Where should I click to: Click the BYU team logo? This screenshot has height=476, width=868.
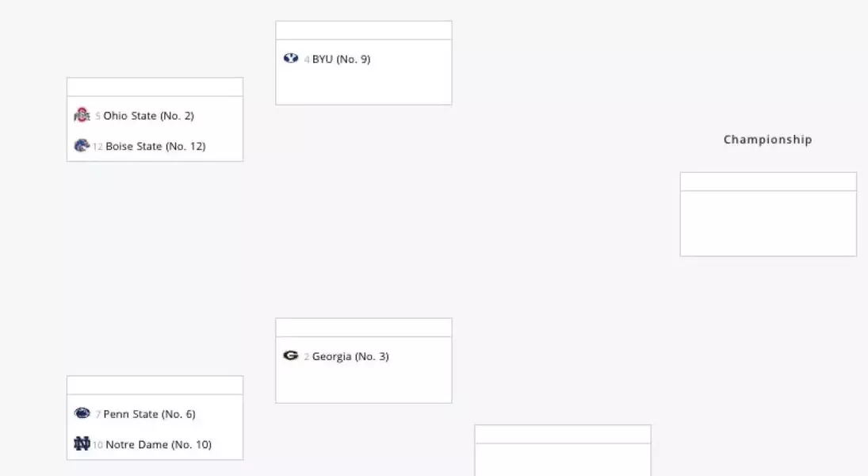[291, 58]
